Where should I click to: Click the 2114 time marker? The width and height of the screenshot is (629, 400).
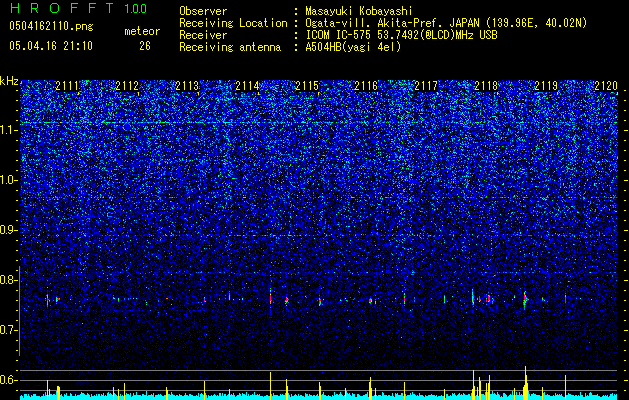point(247,86)
